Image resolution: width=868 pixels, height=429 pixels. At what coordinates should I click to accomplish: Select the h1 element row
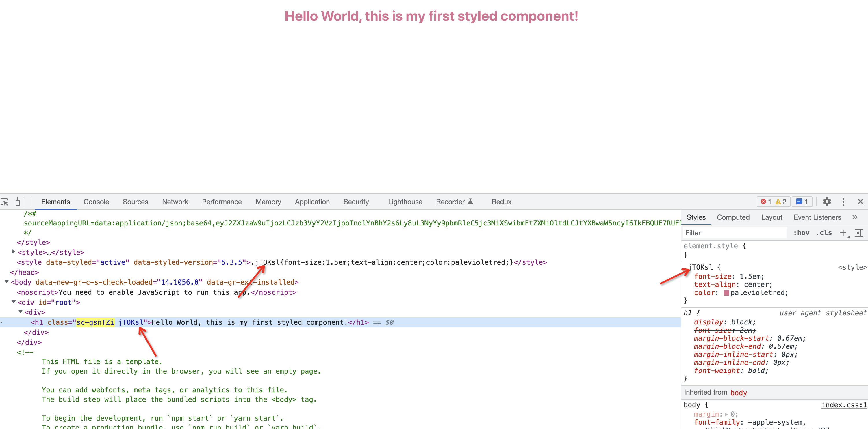[x=340, y=322]
